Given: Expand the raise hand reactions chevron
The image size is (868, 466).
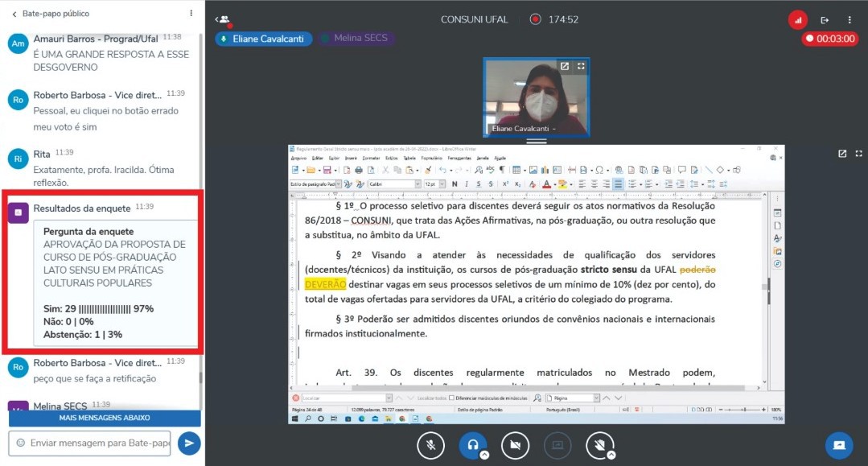Looking at the screenshot, I should (612, 455).
